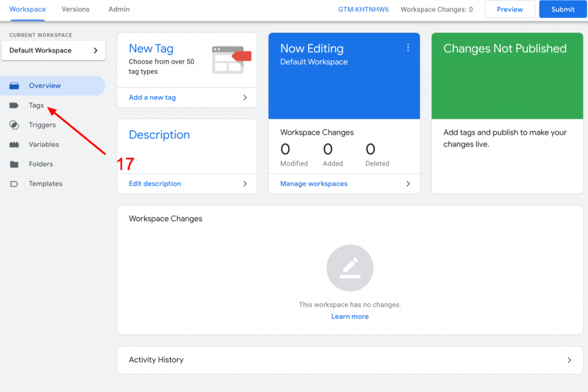This screenshot has height=392, width=588.
Task: Click the Overview briefcase icon in sidebar
Action: click(14, 86)
